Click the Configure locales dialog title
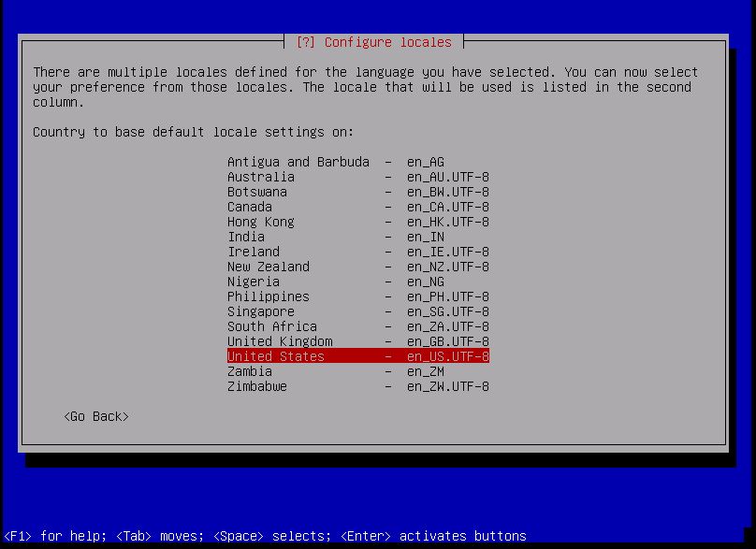The width and height of the screenshot is (756, 549). 373,42
